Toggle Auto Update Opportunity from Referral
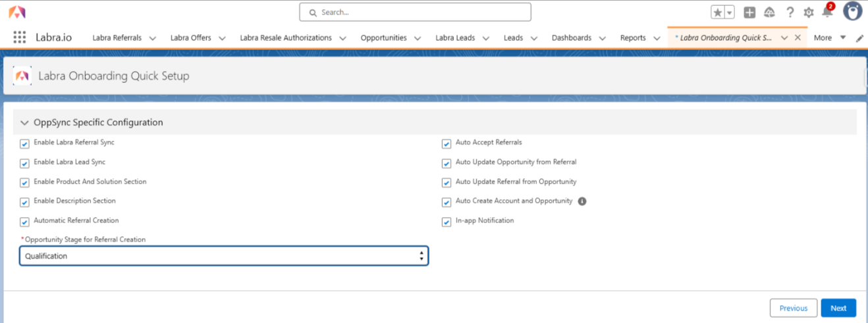The width and height of the screenshot is (868, 323). pyautogui.click(x=447, y=163)
